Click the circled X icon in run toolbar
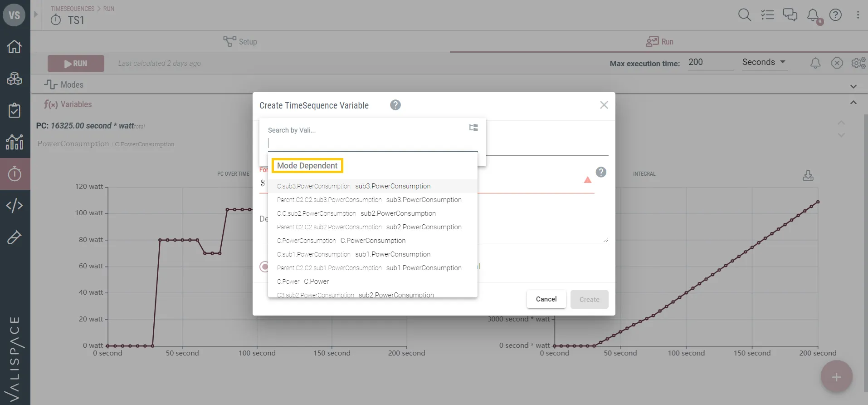This screenshot has width=868, height=405. 837,63
